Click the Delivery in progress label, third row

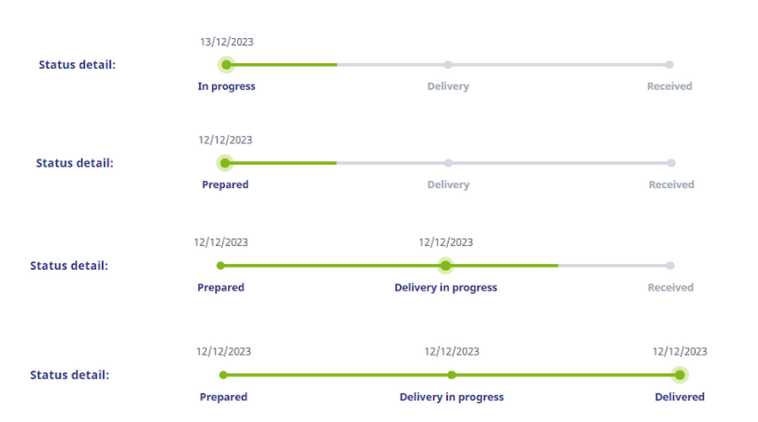tap(446, 288)
